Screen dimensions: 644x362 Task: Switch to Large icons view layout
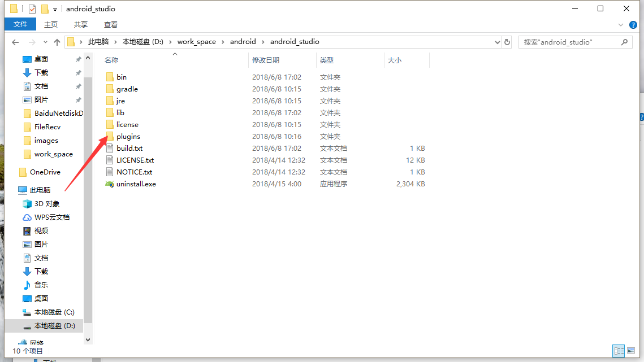(x=631, y=351)
